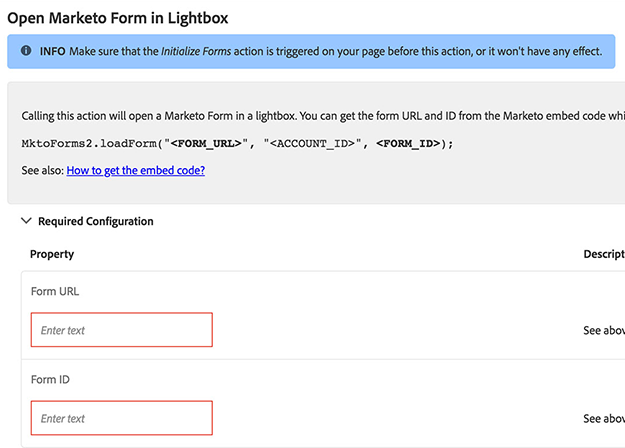Screen dimensions: 625x448
Task: Click the Required Configuration label text
Action: (x=96, y=221)
